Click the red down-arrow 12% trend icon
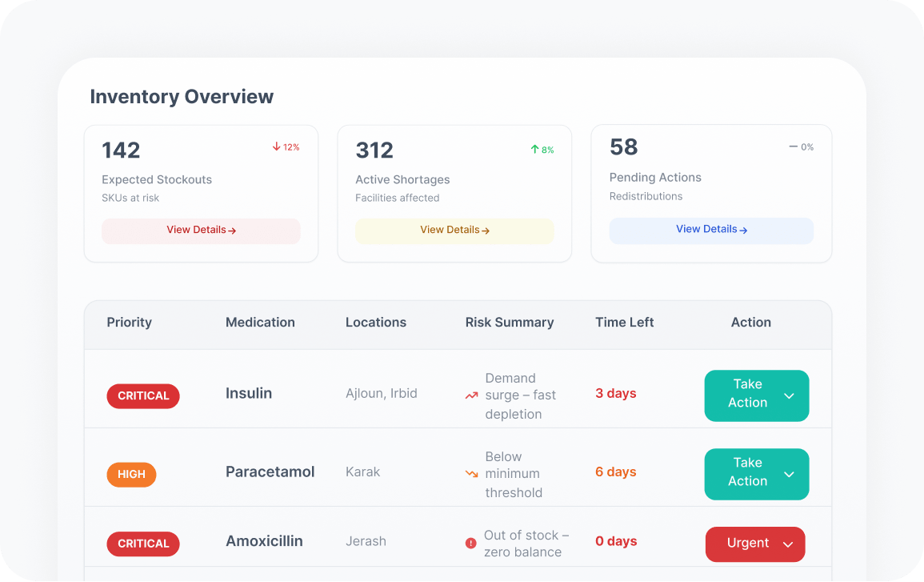 277,147
